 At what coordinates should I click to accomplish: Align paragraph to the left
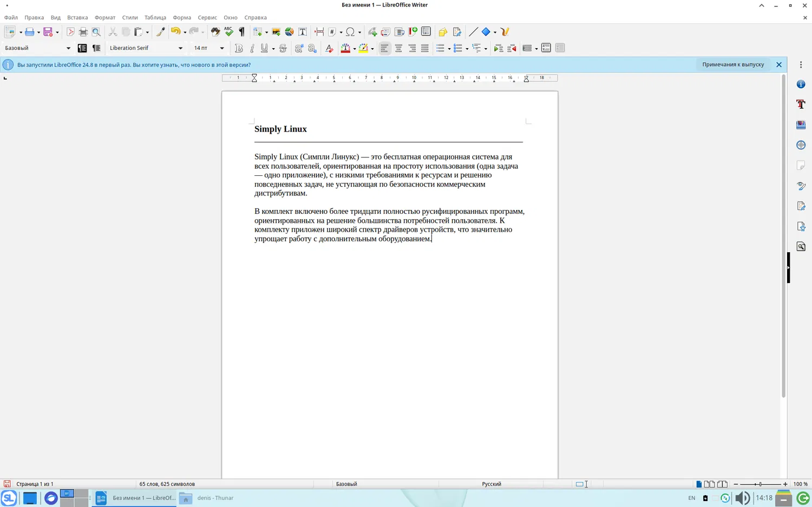tap(384, 48)
